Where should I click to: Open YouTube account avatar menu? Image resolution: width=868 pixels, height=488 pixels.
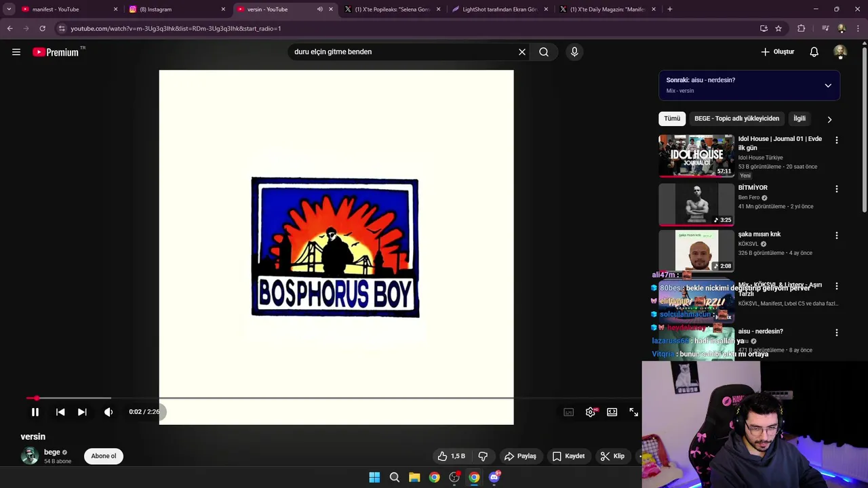click(840, 52)
